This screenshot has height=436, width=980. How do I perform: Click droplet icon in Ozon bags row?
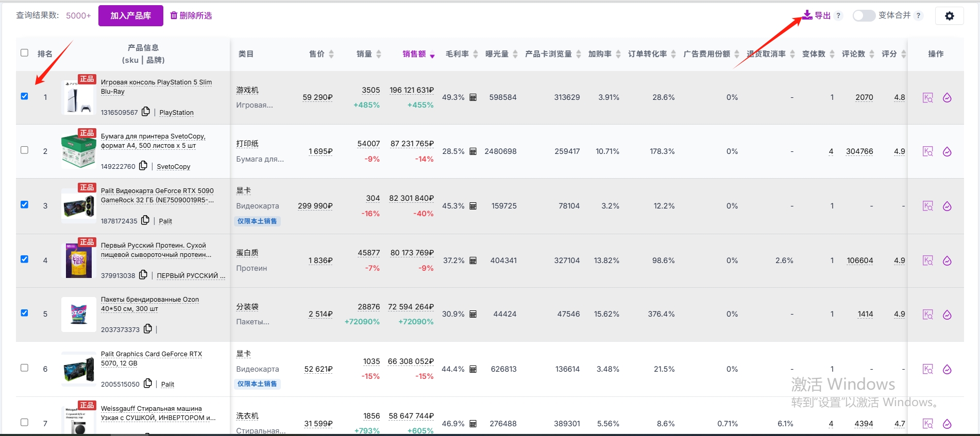947,315
